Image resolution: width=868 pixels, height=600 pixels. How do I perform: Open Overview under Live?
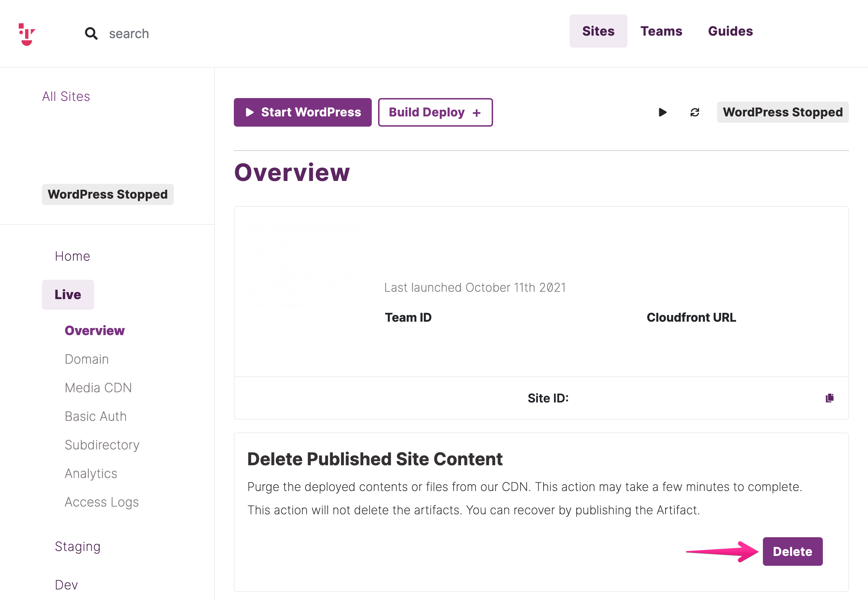click(95, 331)
